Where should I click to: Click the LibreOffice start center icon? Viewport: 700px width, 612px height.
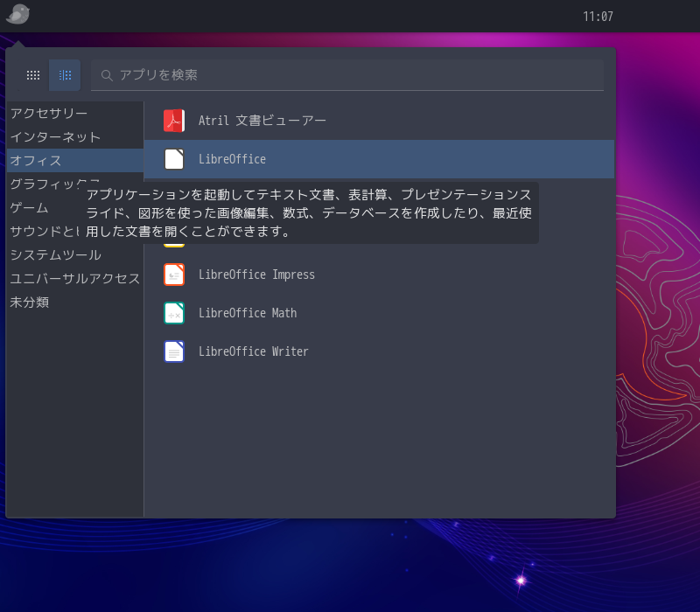[x=174, y=159]
